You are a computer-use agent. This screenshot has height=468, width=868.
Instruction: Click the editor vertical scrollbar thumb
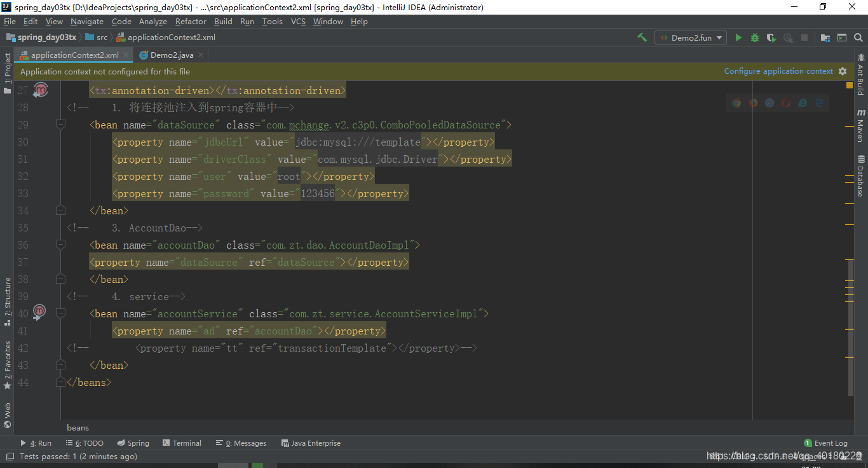pos(850,329)
